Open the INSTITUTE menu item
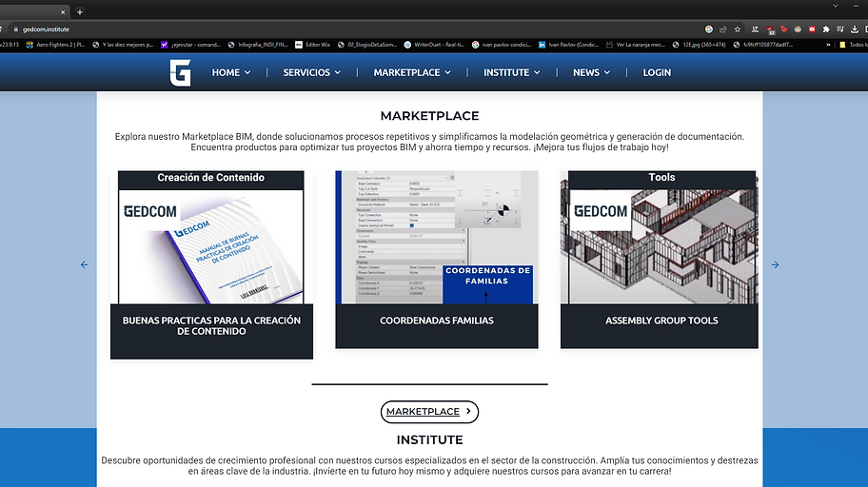 click(x=511, y=72)
